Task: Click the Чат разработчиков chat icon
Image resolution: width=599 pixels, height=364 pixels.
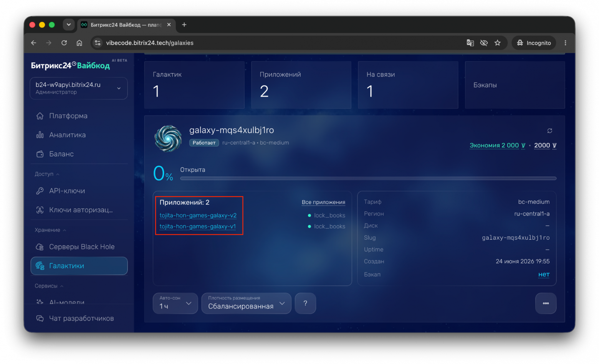Action: tap(40, 318)
